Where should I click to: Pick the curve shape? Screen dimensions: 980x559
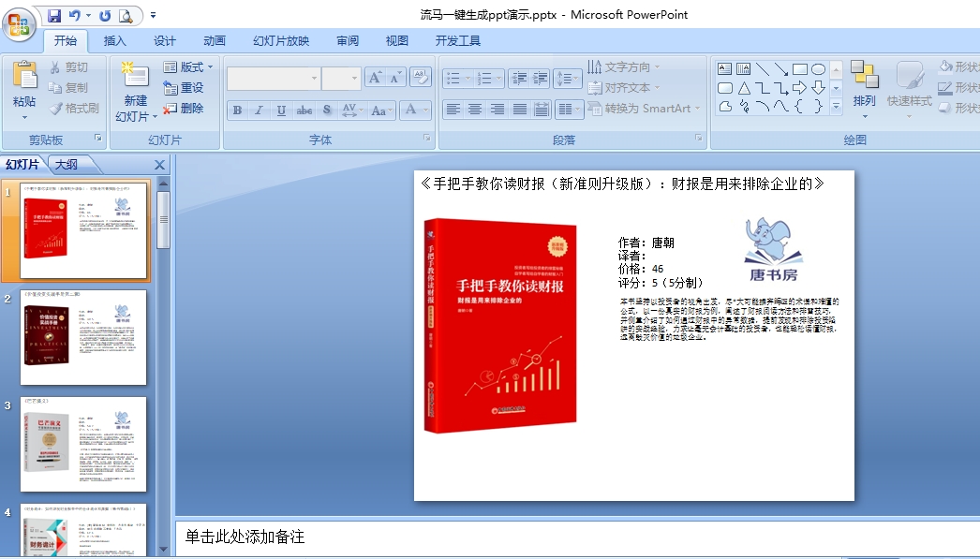pyautogui.click(x=781, y=106)
